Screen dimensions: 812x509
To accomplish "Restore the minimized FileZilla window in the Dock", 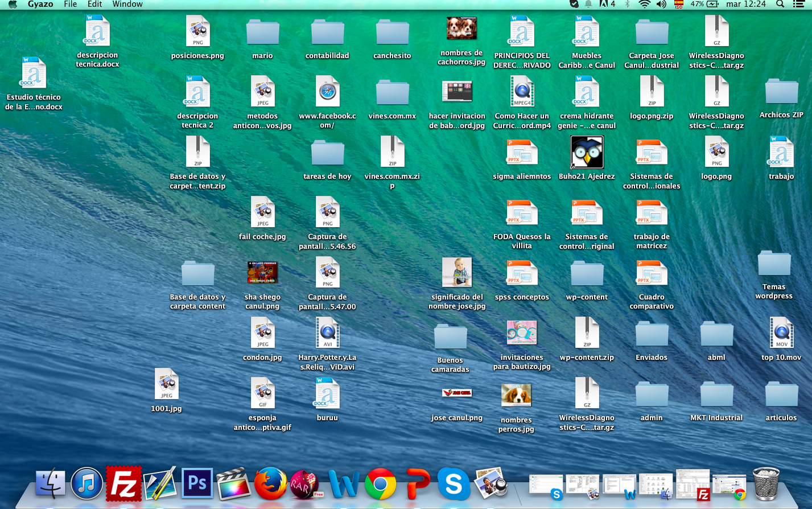I will point(693,485).
